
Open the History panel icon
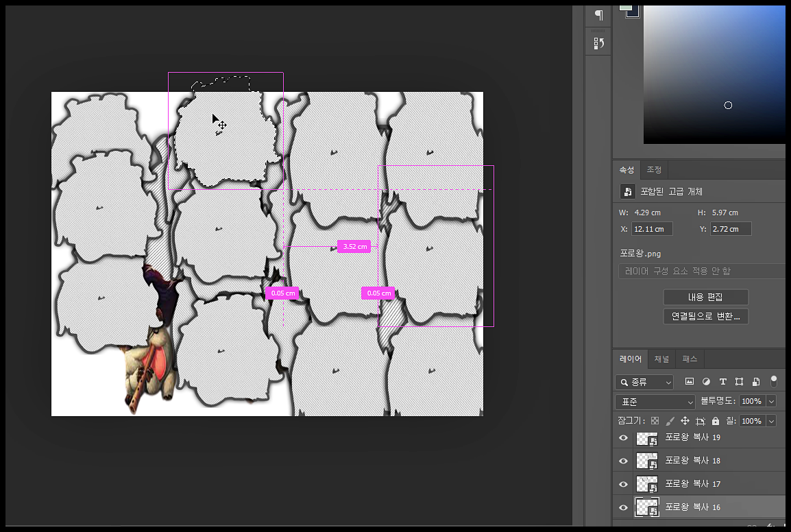tap(598, 43)
